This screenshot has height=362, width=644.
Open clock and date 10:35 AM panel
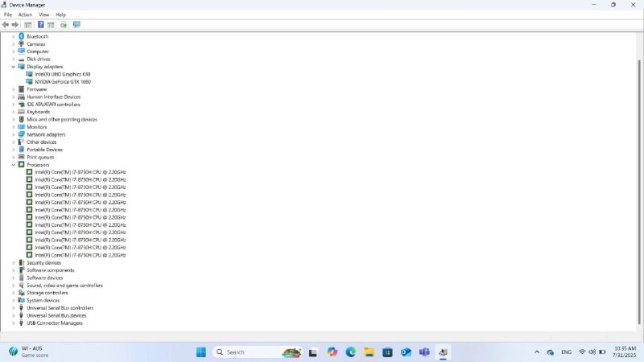(625, 352)
